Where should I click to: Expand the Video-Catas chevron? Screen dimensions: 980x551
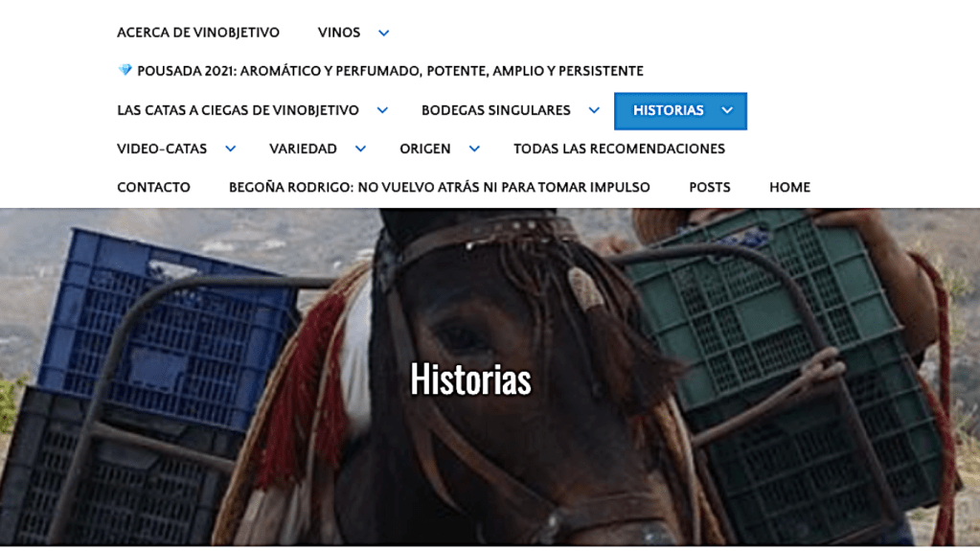pyautogui.click(x=231, y=149)
